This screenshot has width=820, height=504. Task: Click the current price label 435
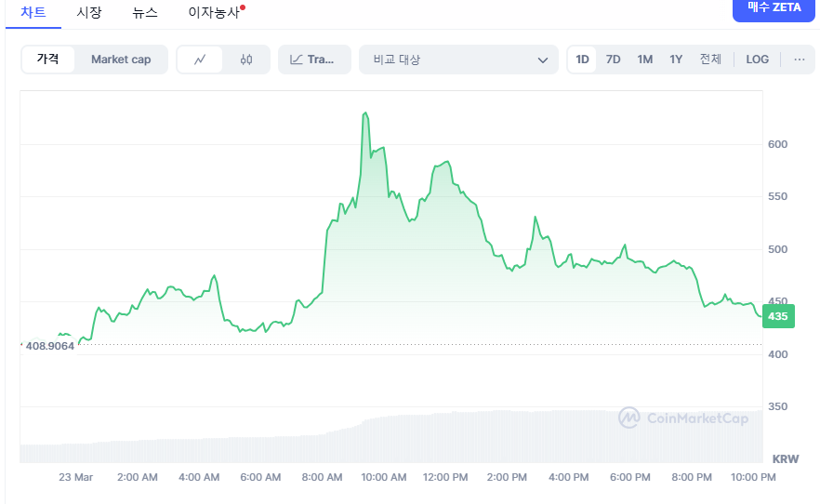click(x=778, y=316)
